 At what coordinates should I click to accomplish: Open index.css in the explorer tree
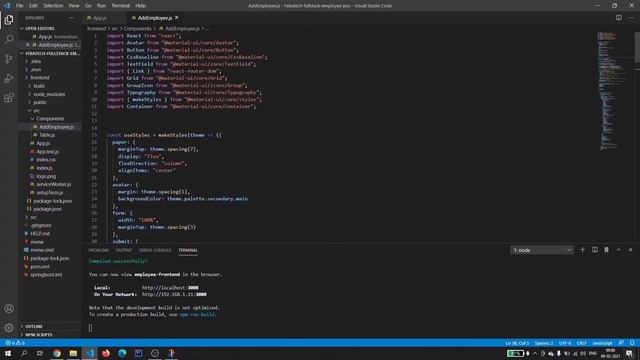coord(46,160)
